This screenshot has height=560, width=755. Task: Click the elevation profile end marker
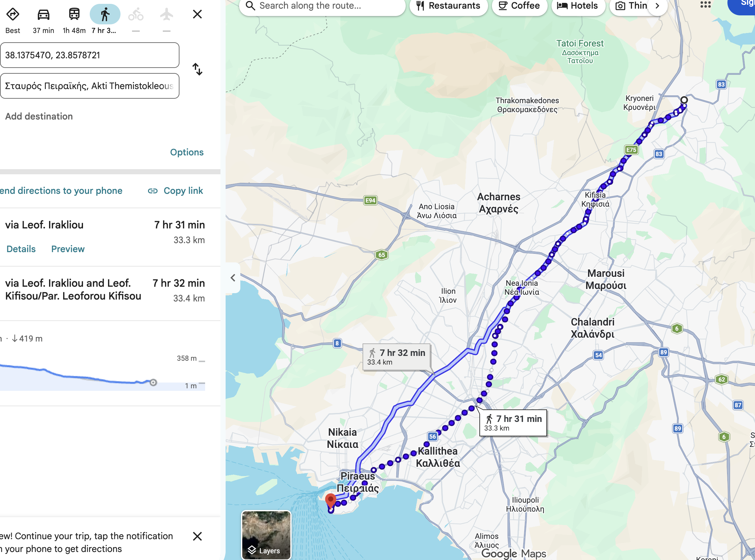(x=153, y=383)
